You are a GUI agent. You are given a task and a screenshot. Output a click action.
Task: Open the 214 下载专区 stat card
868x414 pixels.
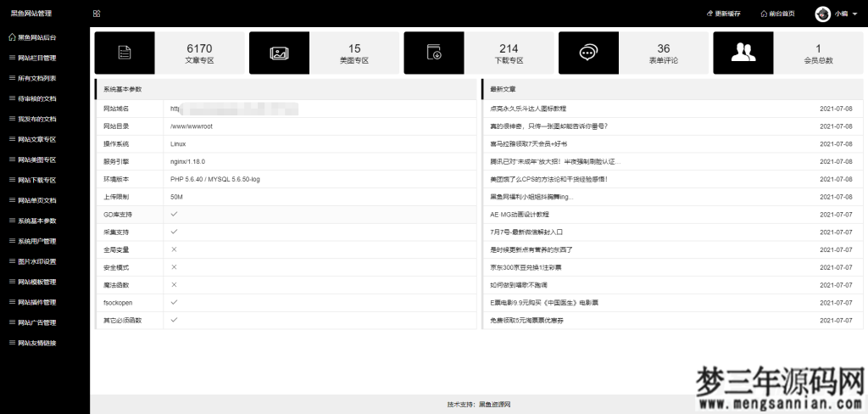(x=479, y=53)
